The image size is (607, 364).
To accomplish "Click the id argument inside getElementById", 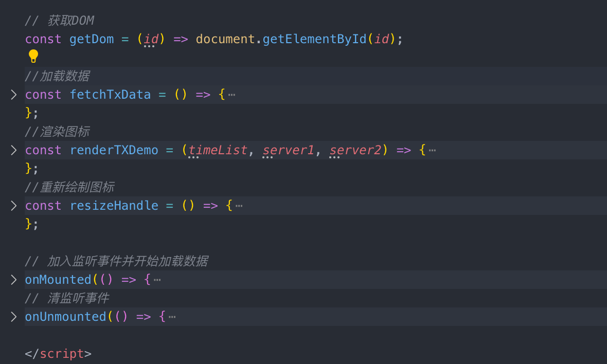I will (382, 39).
